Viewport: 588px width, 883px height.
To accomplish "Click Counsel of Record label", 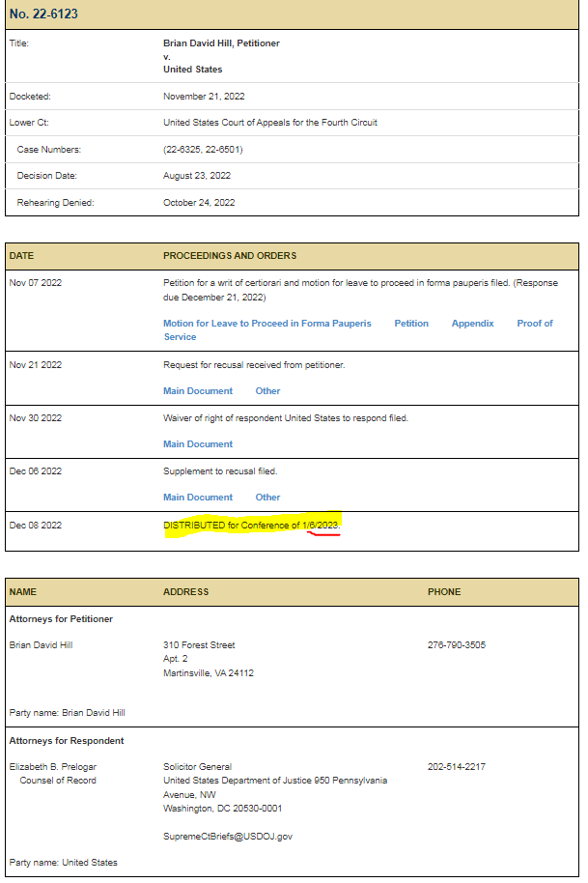I will click(x=58, y=780).
